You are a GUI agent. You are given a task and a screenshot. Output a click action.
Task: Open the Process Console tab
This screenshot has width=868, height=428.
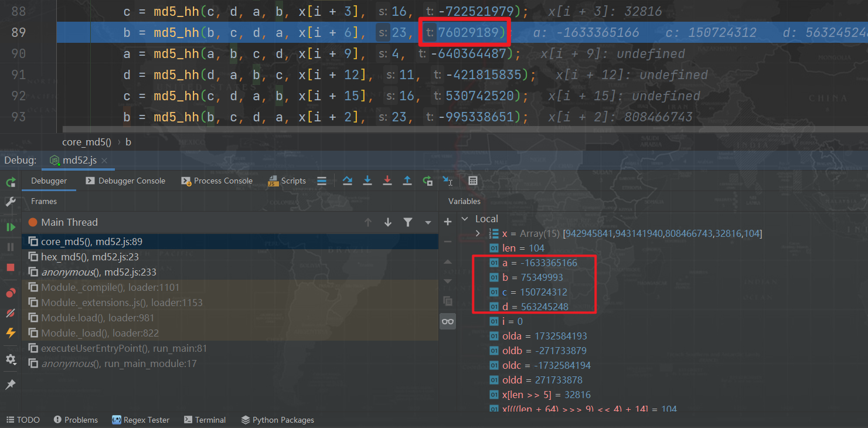point(217,181)
